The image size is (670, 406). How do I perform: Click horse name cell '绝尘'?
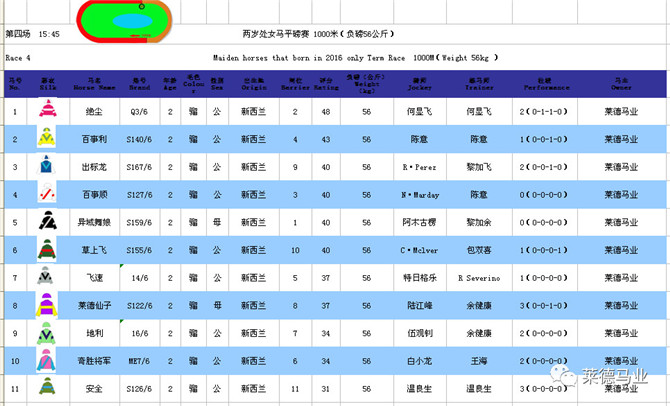click(x=94, y=112)
